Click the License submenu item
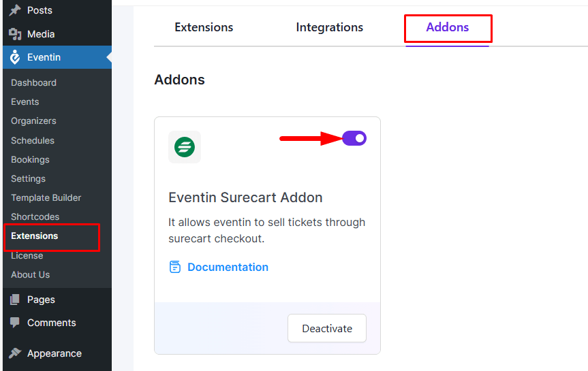The height and width of the screenshot is (371, 588). click(27, 255)
